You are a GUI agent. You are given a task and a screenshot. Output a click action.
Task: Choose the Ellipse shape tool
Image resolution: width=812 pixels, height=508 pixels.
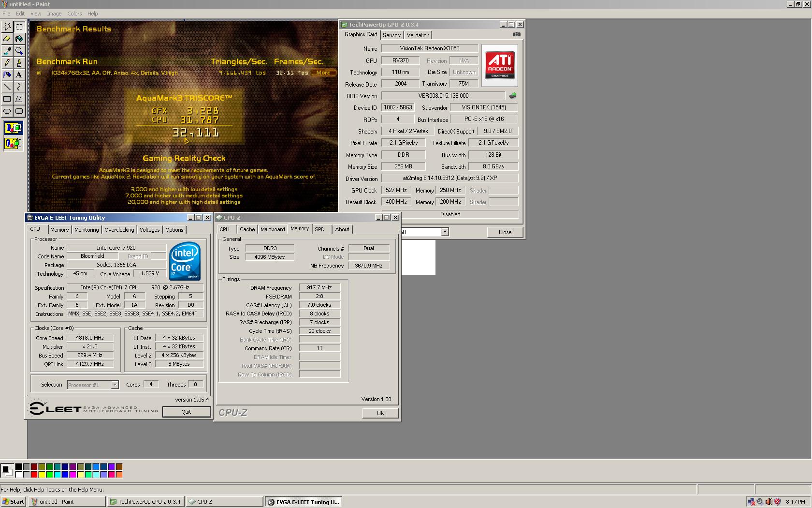(7, 111)
